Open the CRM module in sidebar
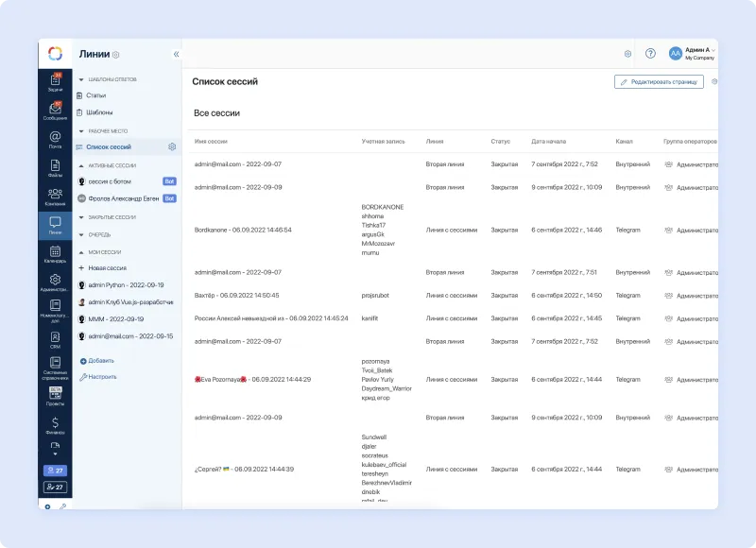 [55, 338]
